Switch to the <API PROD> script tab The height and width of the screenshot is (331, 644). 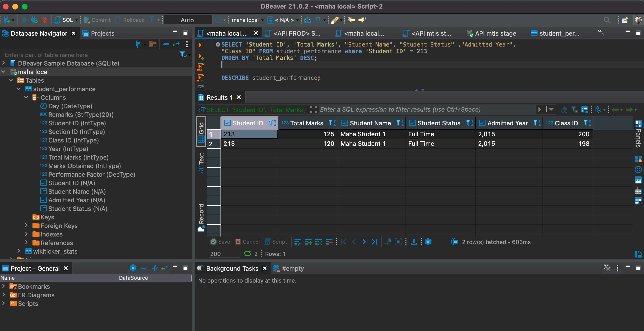[x=293, y=33]
